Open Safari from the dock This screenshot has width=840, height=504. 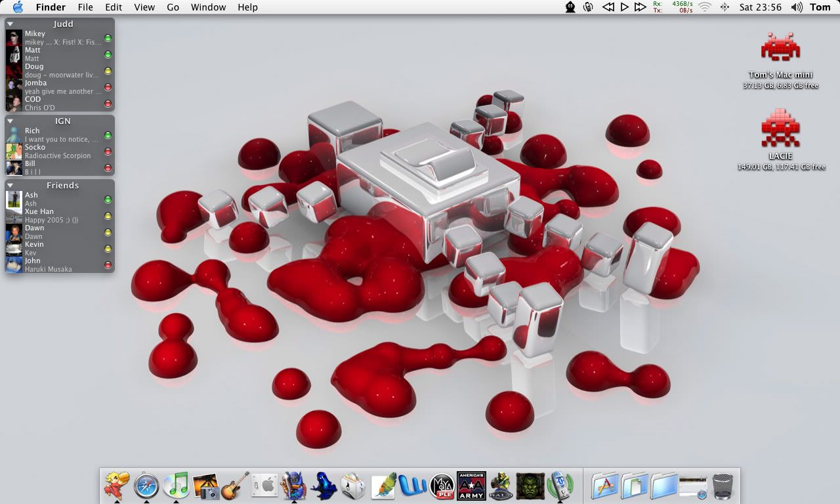click(x=146, y=486)
